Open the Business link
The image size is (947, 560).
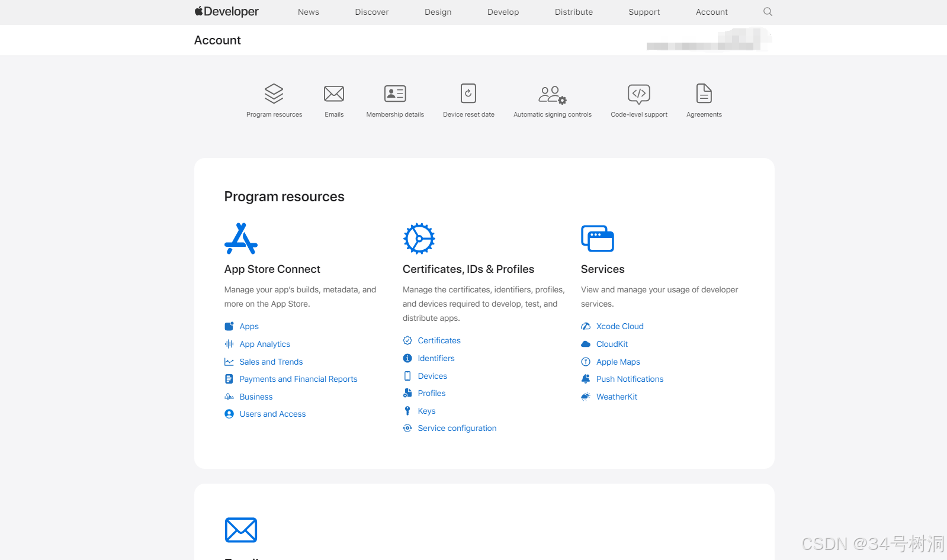(256, 397)
